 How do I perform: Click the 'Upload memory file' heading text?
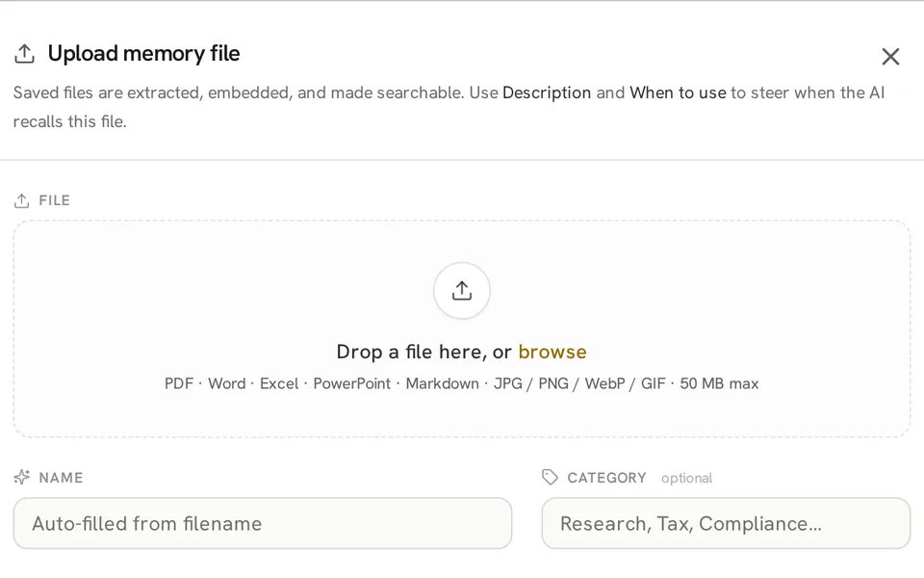pos(143,54)
